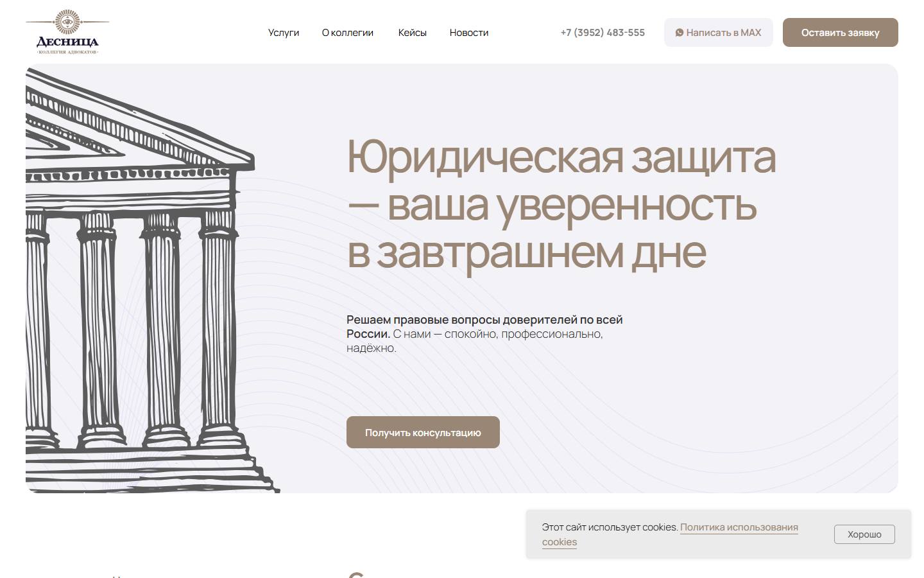
Task: Click the Написать в MAX button
Action: tap(719, 32)
